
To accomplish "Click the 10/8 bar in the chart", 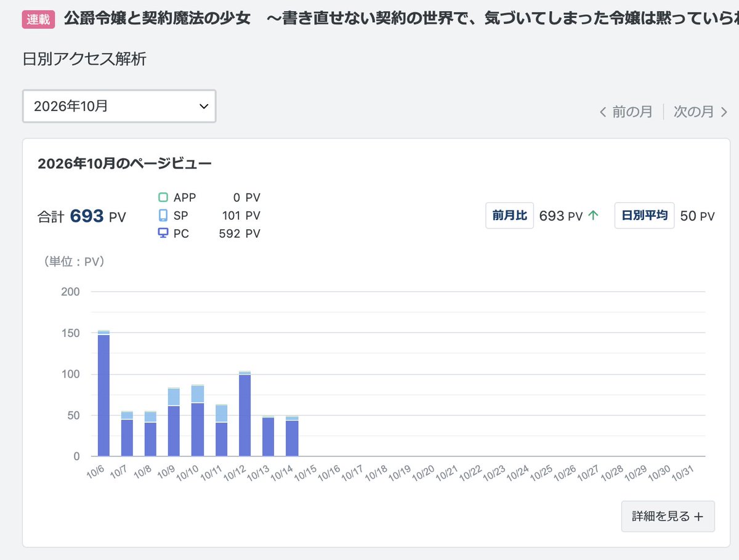I will click(150, 434).
